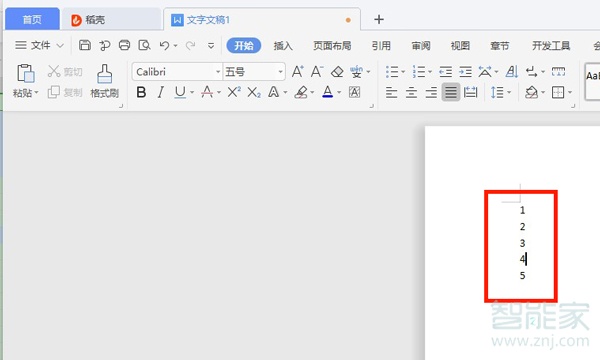Open the 稻壳 tab
Viewport: 600px width, 360px height.
click(x=111, y=20)
